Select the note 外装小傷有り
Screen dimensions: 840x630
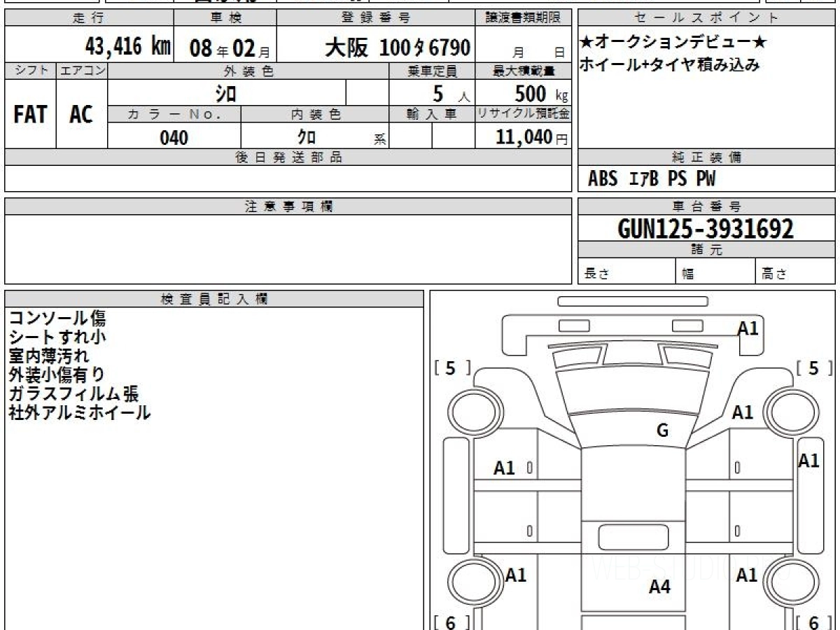[x=57, y=375]
